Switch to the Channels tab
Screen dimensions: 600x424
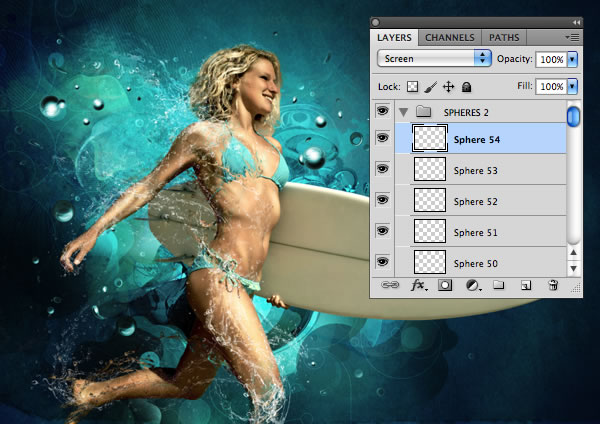pos(450,38)
